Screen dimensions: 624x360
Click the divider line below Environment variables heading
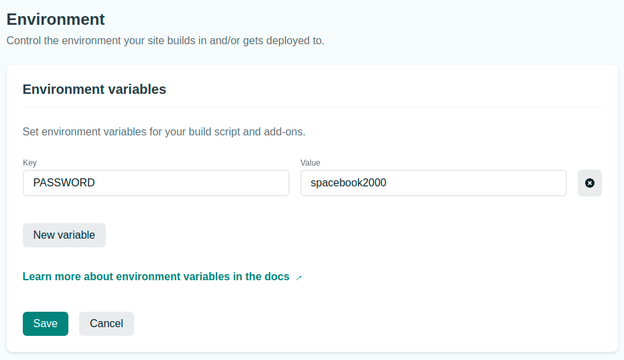coord(312,107)
